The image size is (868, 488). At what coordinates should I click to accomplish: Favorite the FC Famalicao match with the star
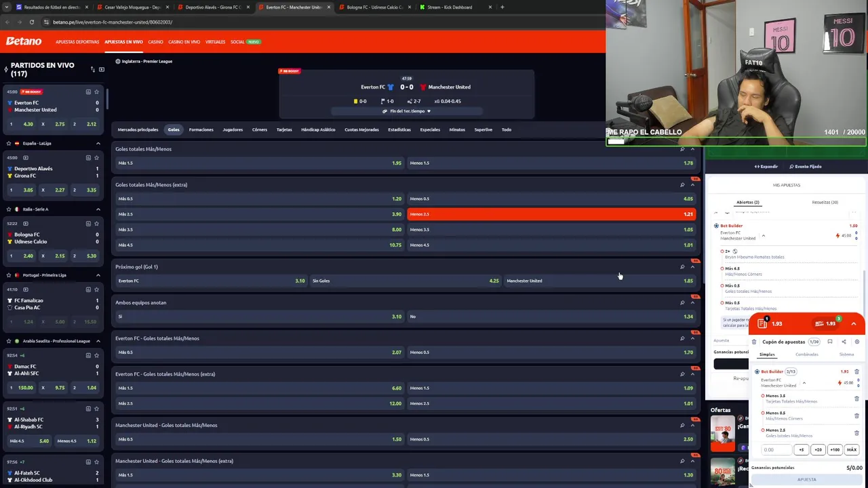click(x=96, y=289)
